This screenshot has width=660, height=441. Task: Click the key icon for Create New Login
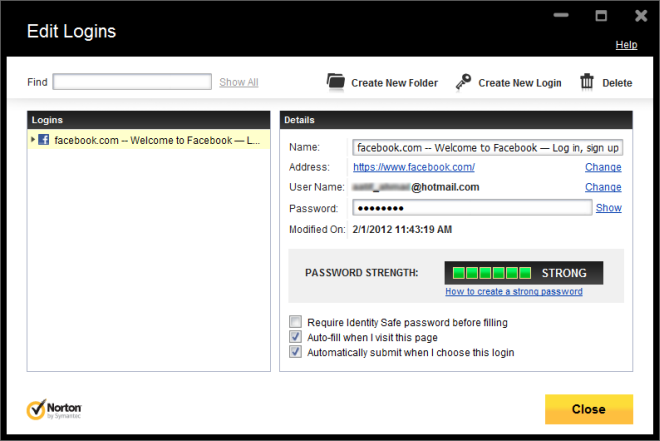(x=463, y=82)
